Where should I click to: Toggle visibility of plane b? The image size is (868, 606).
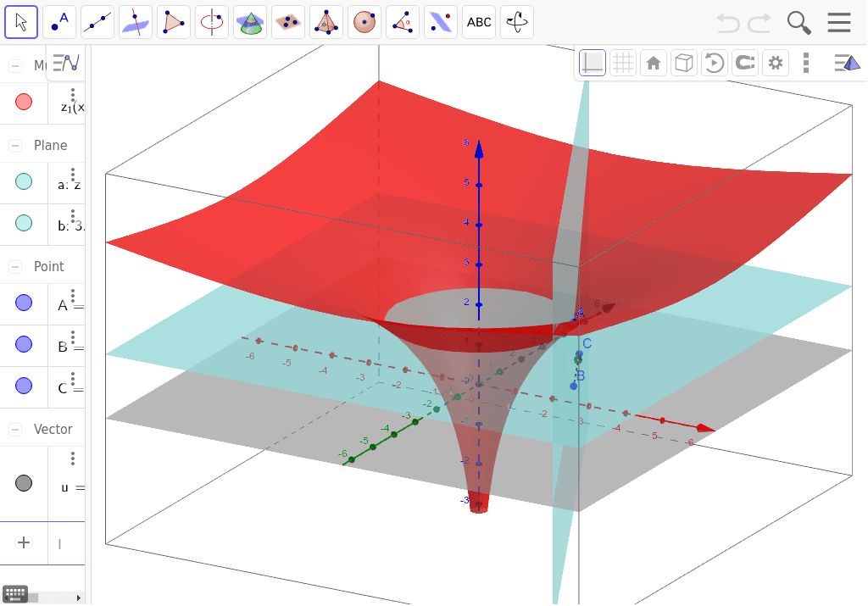click(24, 223)
